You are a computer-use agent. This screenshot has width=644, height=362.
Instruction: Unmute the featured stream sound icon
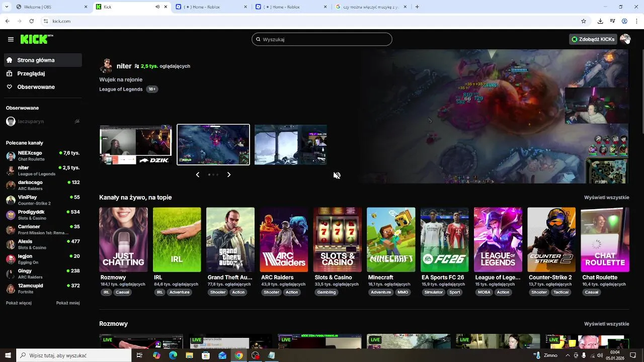click(337, 175)
